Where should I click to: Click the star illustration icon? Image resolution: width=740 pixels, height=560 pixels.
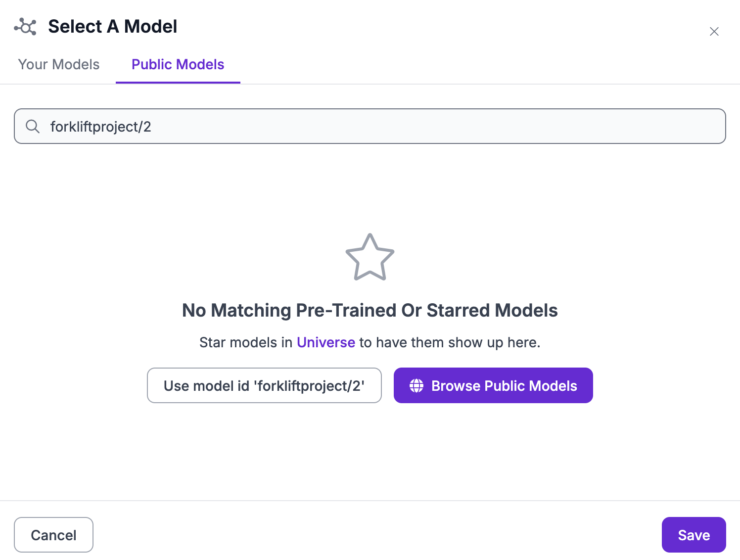[x=370, y=257]
